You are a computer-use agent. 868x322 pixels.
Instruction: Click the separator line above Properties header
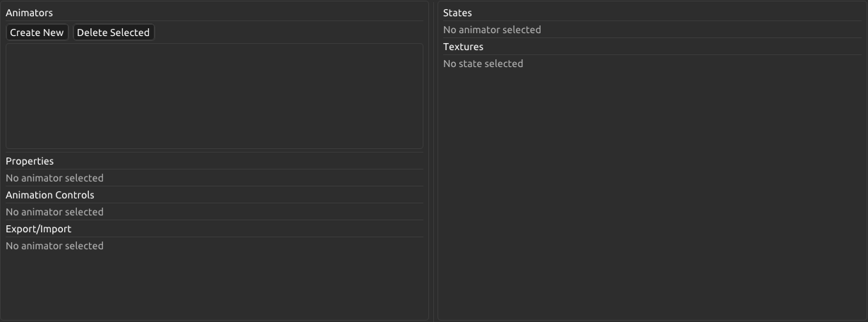point(214,152)
